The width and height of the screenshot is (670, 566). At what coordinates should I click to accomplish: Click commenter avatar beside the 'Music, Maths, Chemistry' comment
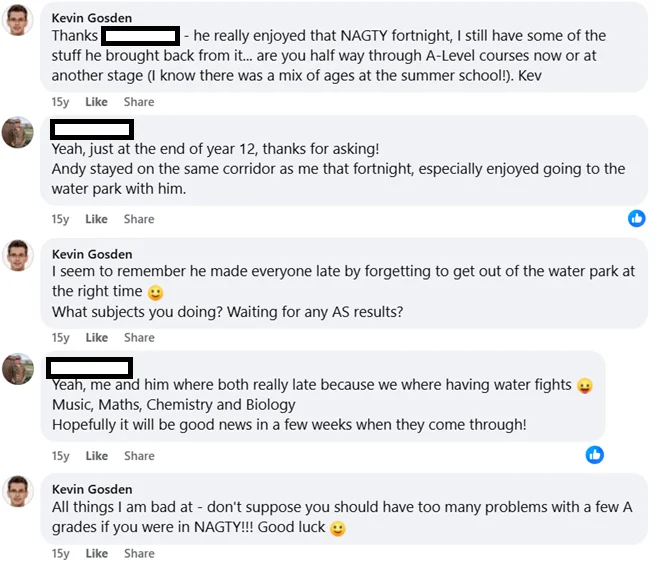pyautogui.click(x=18, y=369)
